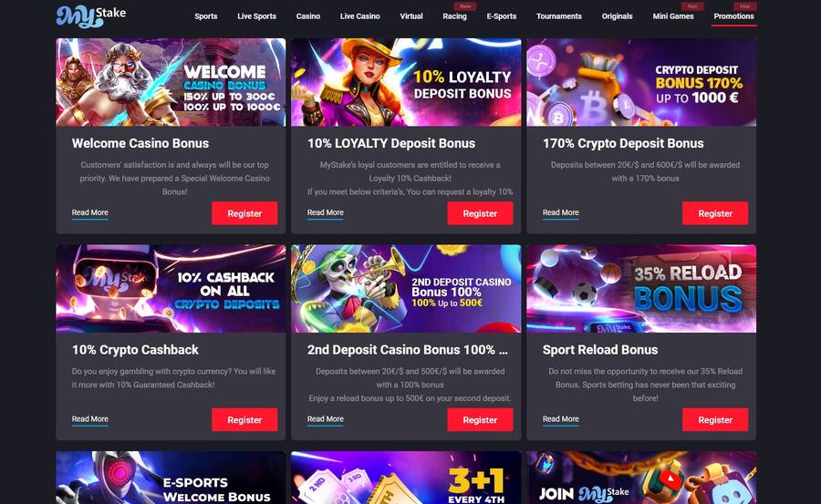Read more about the 2nd Deposit Casino Bonus
The height and width of the screenshot is (504, 821).
click(x=325, y=419)
